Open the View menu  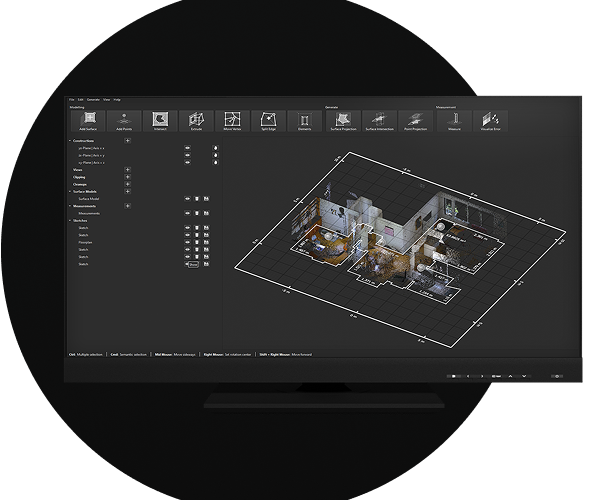(x=106, y=100)
